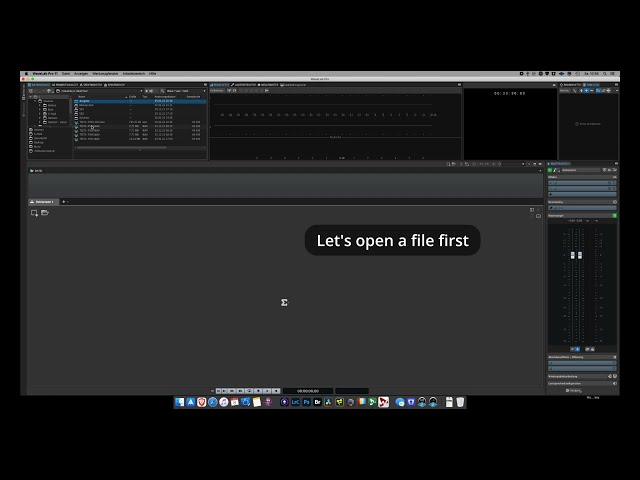Select the Music shortcut in the browser sidebar
This screenshot has width=640, height=480.
pos(36,147)
